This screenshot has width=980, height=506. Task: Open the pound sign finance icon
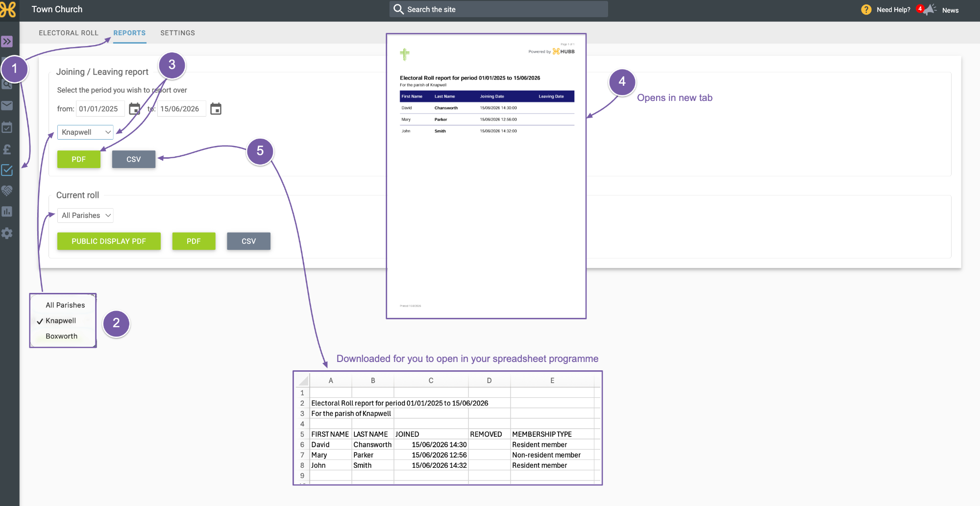(7, 149)
